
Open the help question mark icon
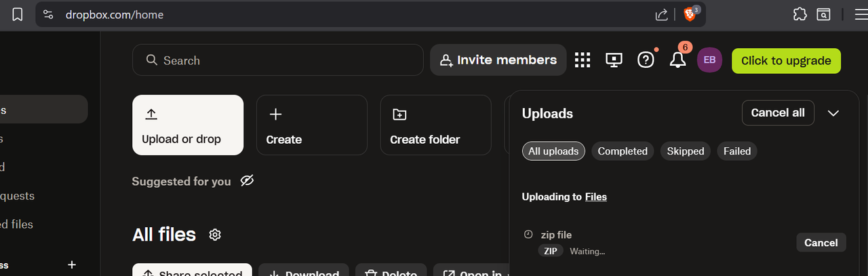click(x=646, y=60)
